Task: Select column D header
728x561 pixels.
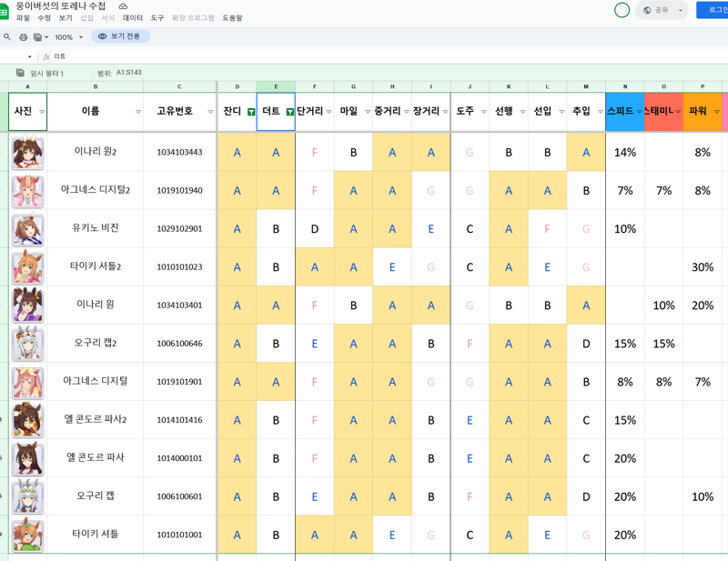Action: pyautogui.click(x=237, y=86)
